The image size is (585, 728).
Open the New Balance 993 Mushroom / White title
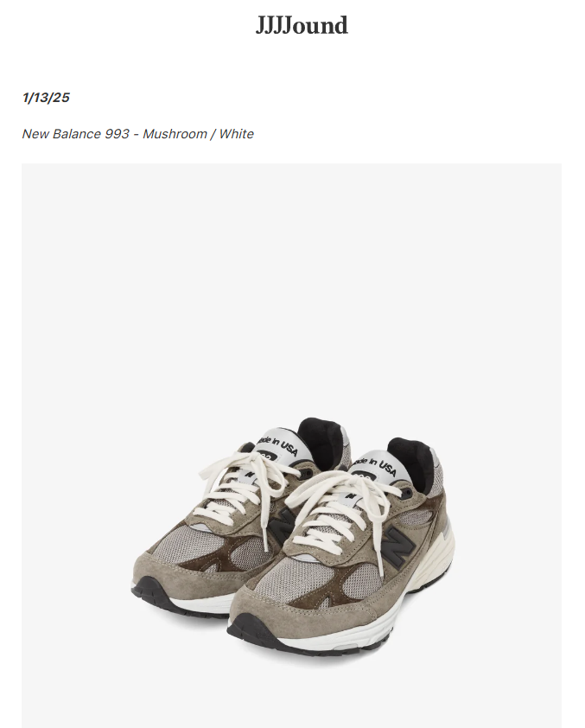(x=137, y=134)
